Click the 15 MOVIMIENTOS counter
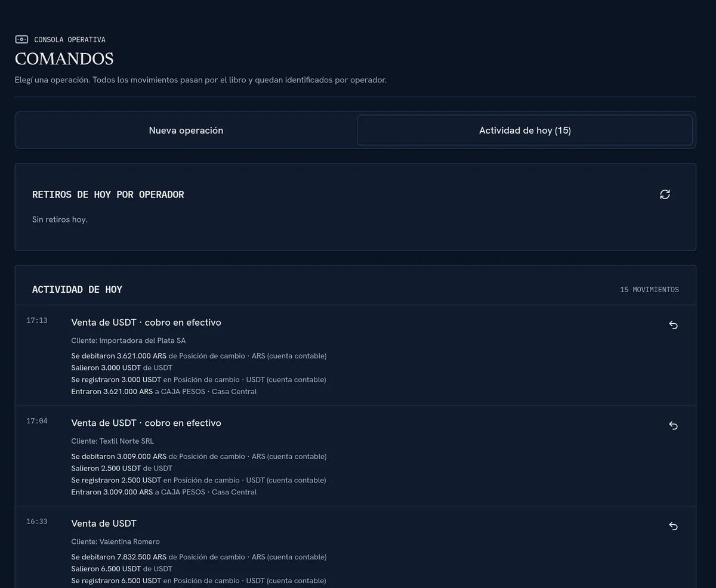The width and height of the screenshot is (716, 588). [649, 289]
